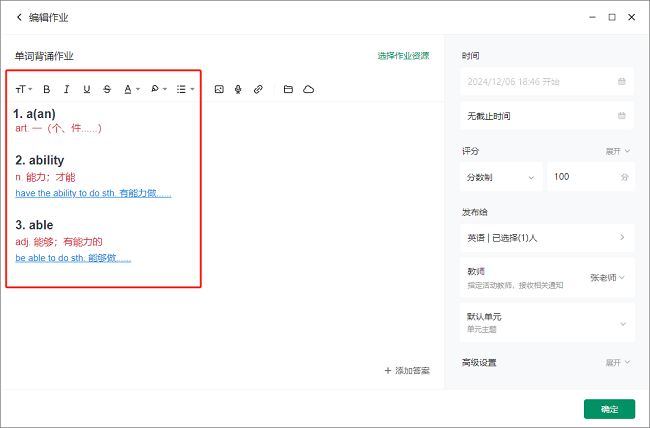650x428 pixels.
Task: Apply italic formatting
Action: (x=67, y=89)
